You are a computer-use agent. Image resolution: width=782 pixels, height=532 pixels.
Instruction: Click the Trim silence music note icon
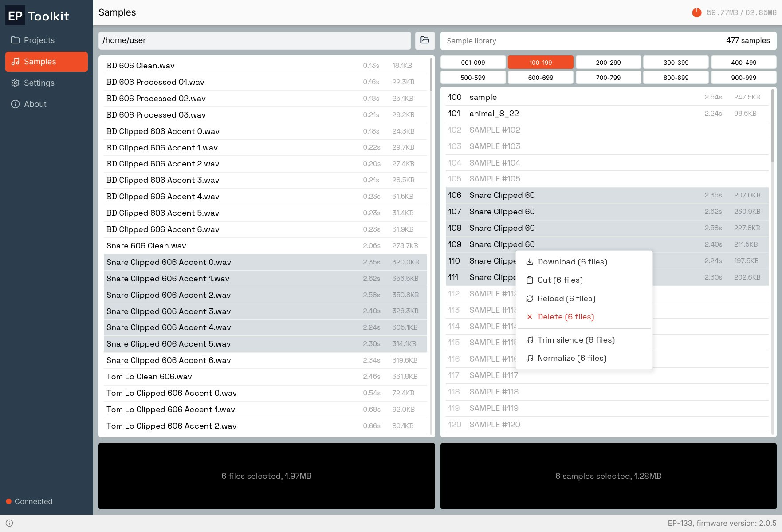tap(530, 340)
